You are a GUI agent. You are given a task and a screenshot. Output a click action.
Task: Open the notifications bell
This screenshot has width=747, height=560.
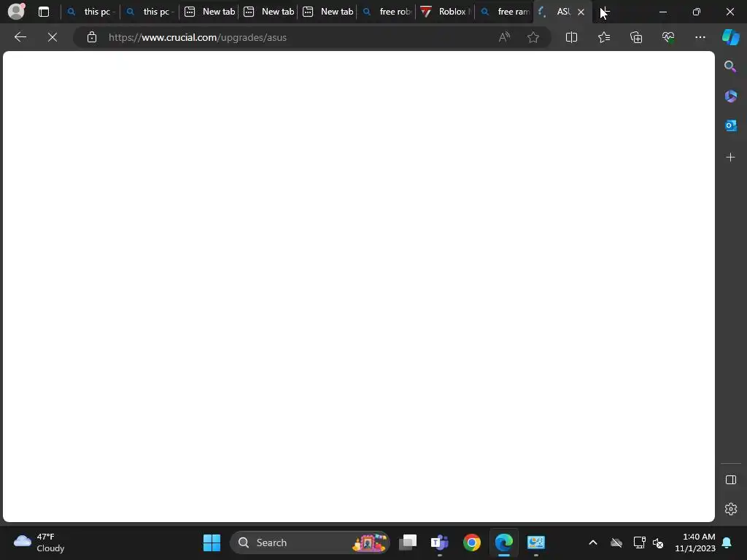(x=727, y=542)
